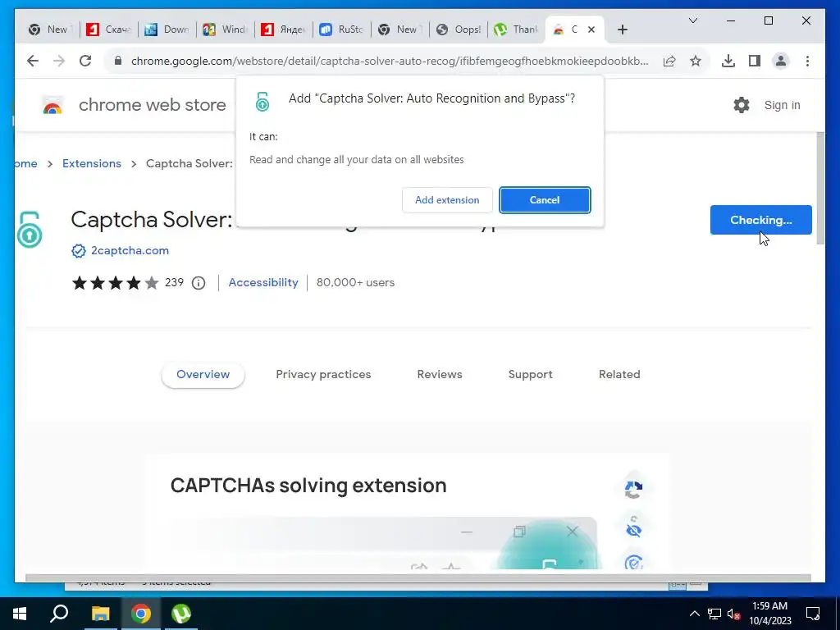This screenshot has width=840, height=630.
Task: Open 2captcha.com publisher link
Action: coord(130,250)
